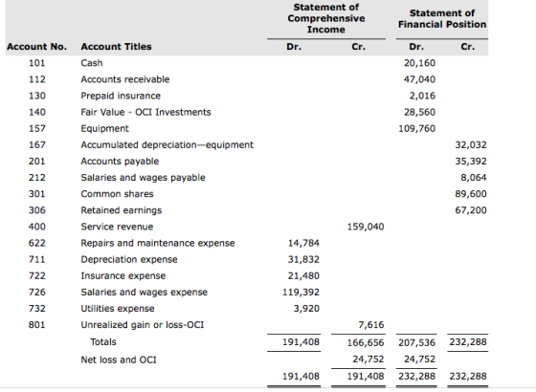
Task: Select the credit value 35,392
Action: [471, 162]
